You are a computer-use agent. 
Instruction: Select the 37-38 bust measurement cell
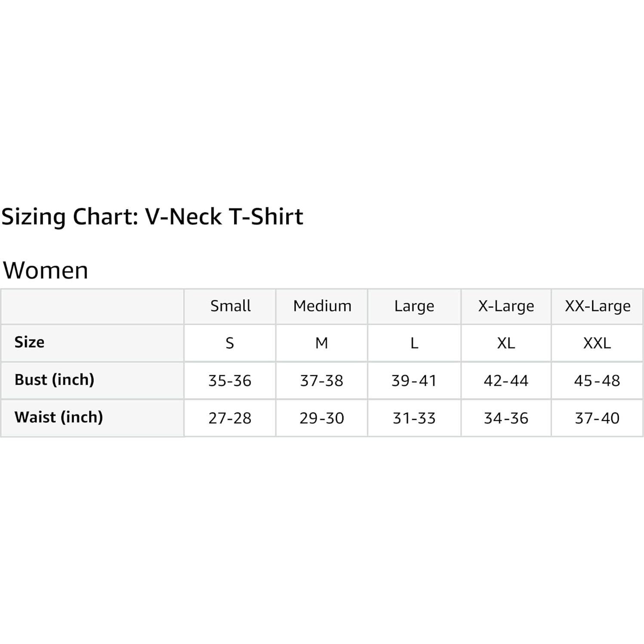[322, 381]
